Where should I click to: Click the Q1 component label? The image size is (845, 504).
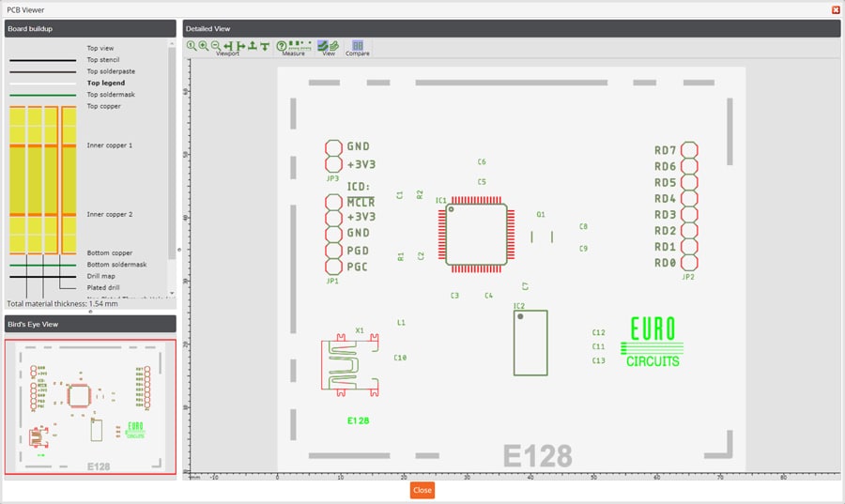tap(541, 214)
